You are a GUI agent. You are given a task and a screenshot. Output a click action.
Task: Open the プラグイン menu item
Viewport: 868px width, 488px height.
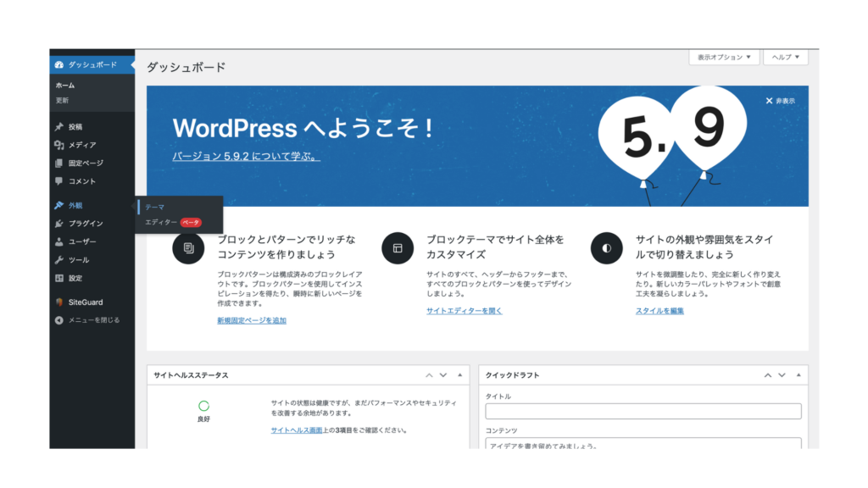(x=86, y=224)
